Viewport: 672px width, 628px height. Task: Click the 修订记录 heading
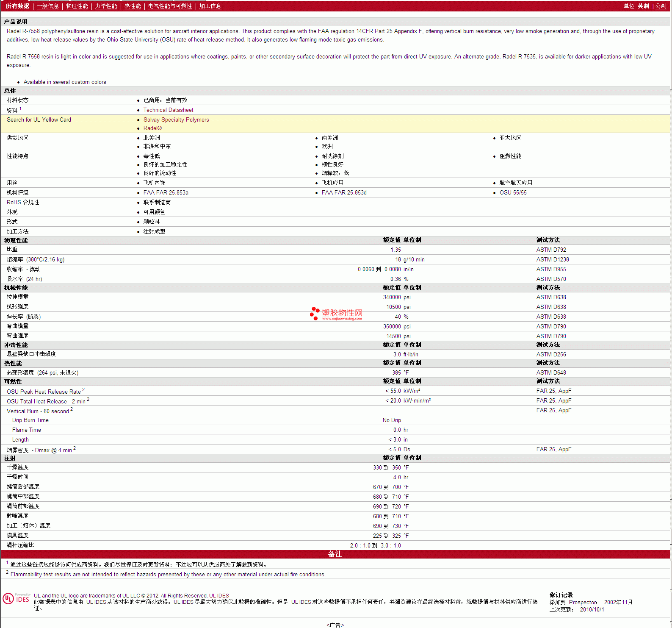(561, 595)
